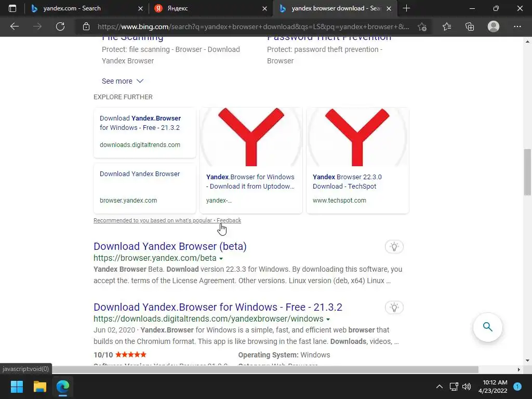Viewport: 532px width, 399px height.
Task: Click the vertical scrollbar down arrow
Action: pos(527,361)
